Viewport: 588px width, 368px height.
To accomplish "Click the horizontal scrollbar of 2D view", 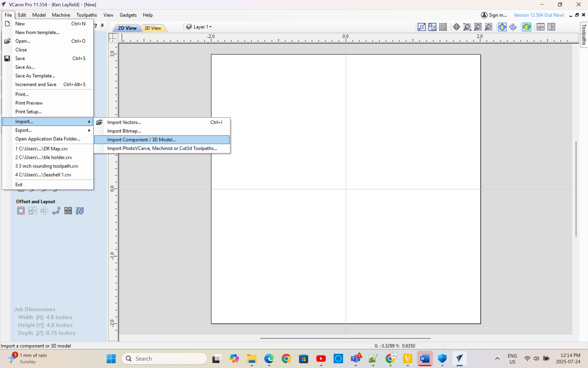I will coord(345,338).
